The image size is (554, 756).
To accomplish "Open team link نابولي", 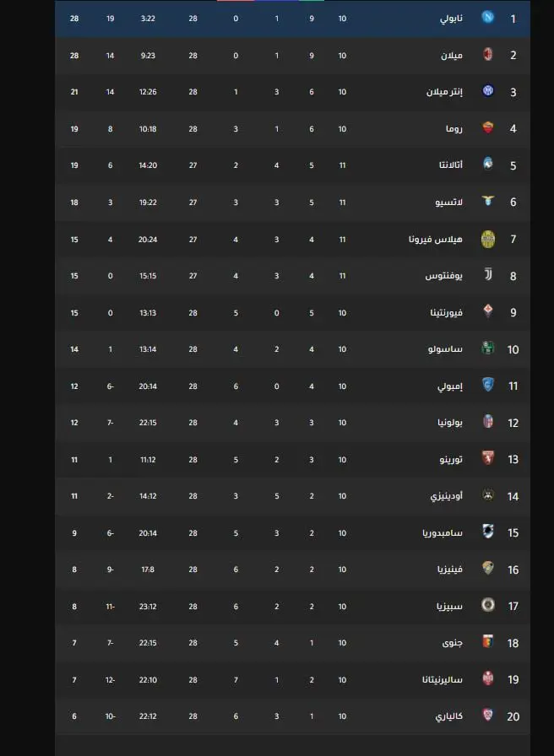I will click(x=451, y=19).
